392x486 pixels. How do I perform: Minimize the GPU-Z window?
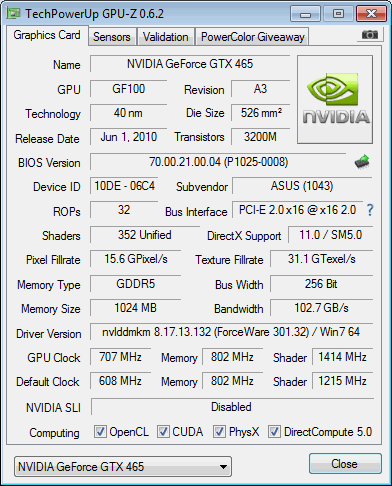point(305,14)
